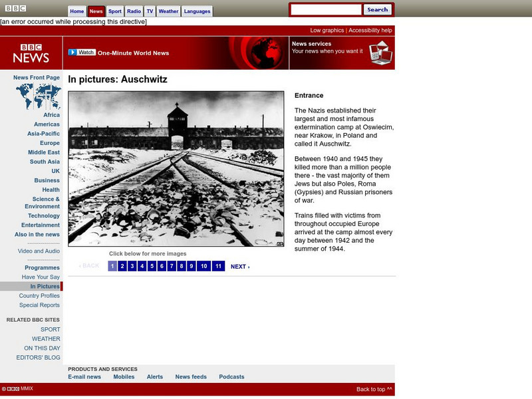Screen dimensions: 532x399
Task: Select gallery image number 1
Action: (112, 266)
